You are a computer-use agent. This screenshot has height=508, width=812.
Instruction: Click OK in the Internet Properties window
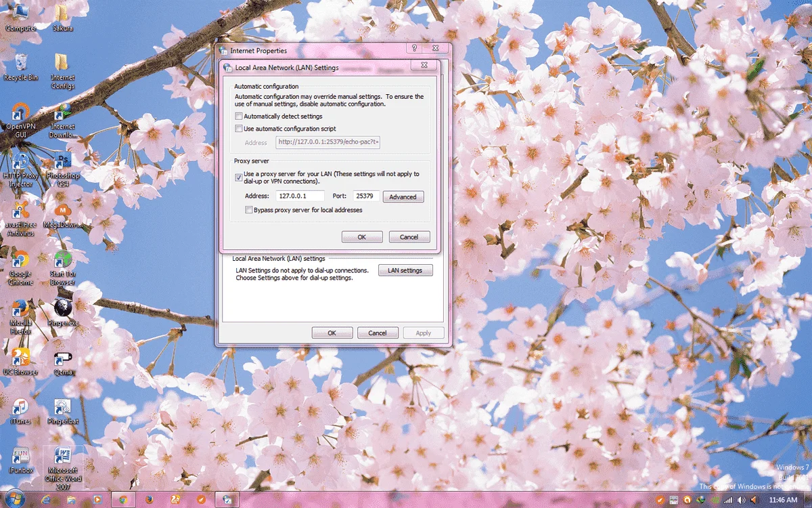click(332, 333)
